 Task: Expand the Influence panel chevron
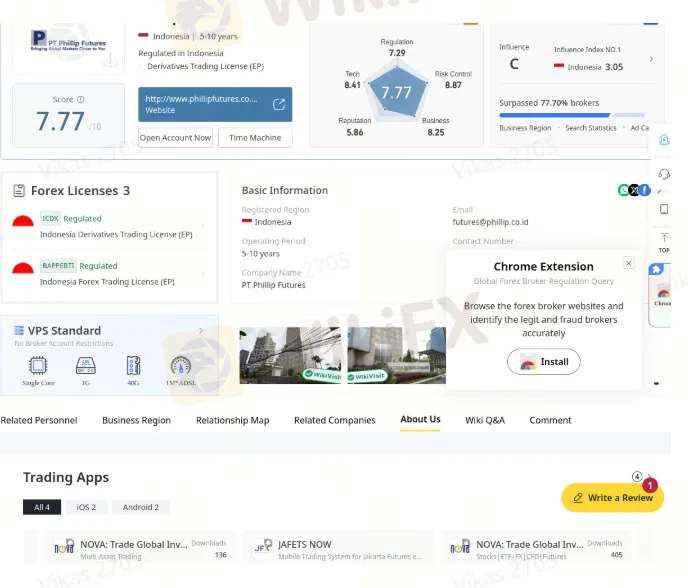click(x=652, y=59)
